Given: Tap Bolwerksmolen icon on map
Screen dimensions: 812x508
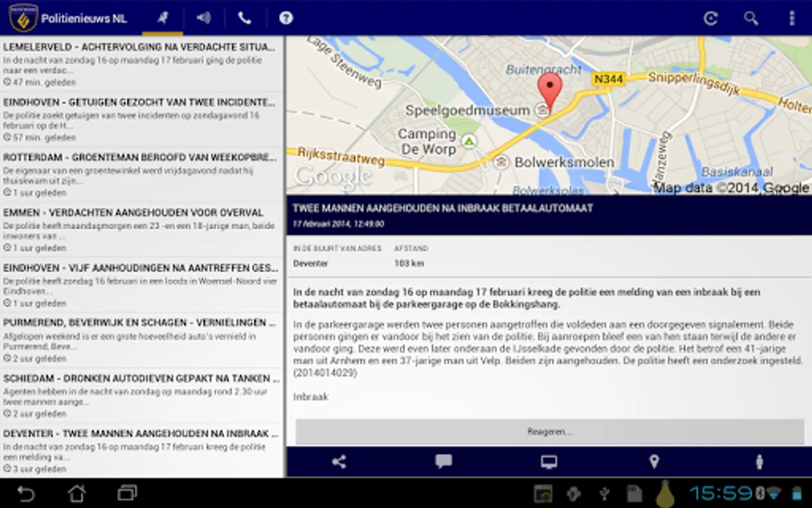Looking at the screenshot, I should click(501, 163).
